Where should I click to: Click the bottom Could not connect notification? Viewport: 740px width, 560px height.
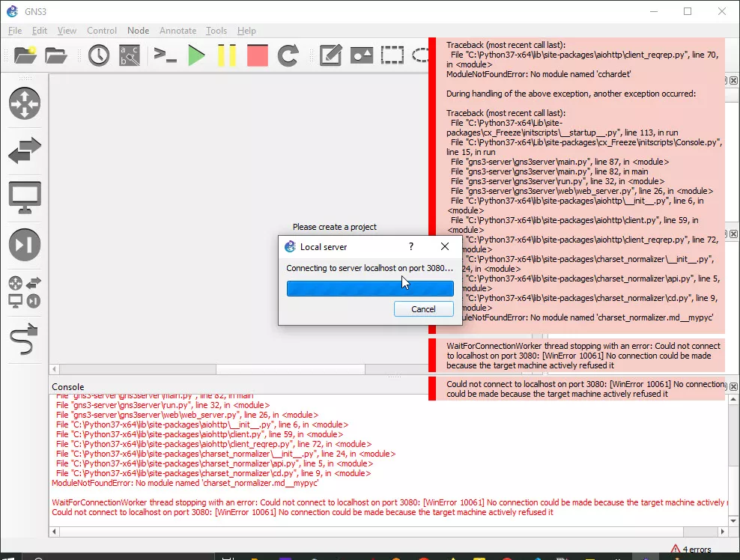577,389
